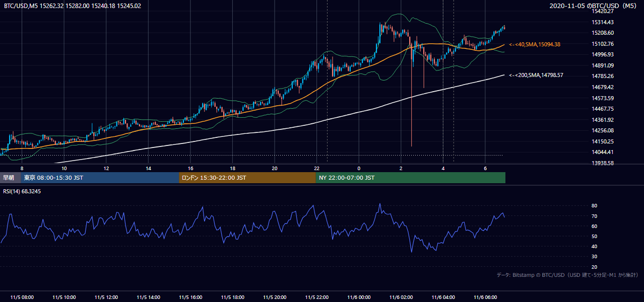Click hour tick 0 under price chart
The image size is (644, 302).
coord(359,168)
